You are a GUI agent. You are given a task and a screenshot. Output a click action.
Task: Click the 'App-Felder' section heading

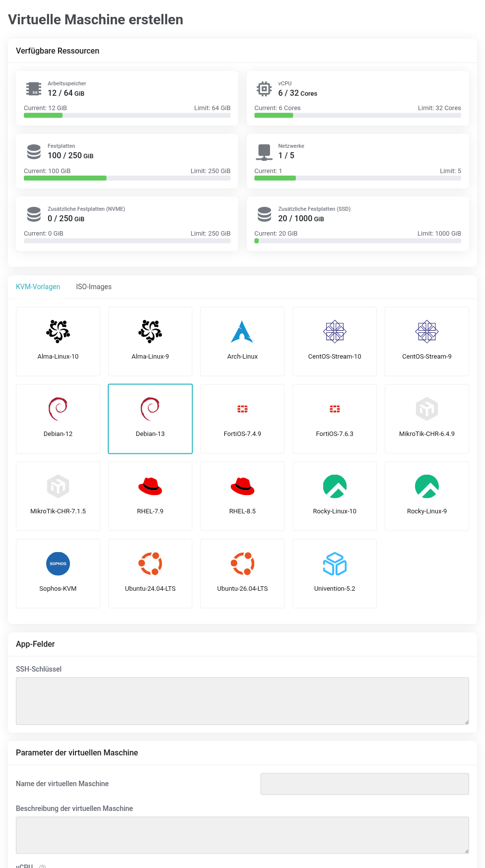[x=35, y=644]
